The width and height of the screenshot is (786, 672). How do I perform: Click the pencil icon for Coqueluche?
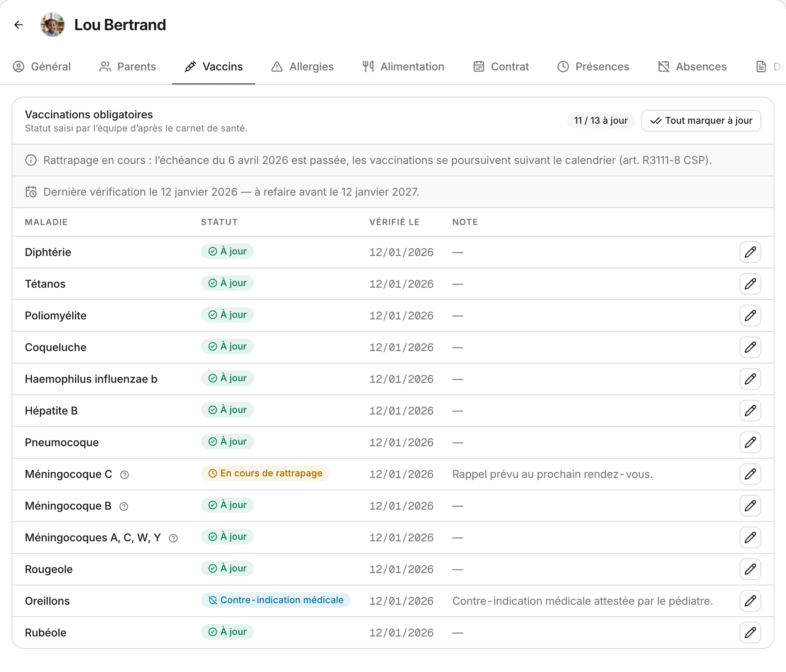pos(750,347)
